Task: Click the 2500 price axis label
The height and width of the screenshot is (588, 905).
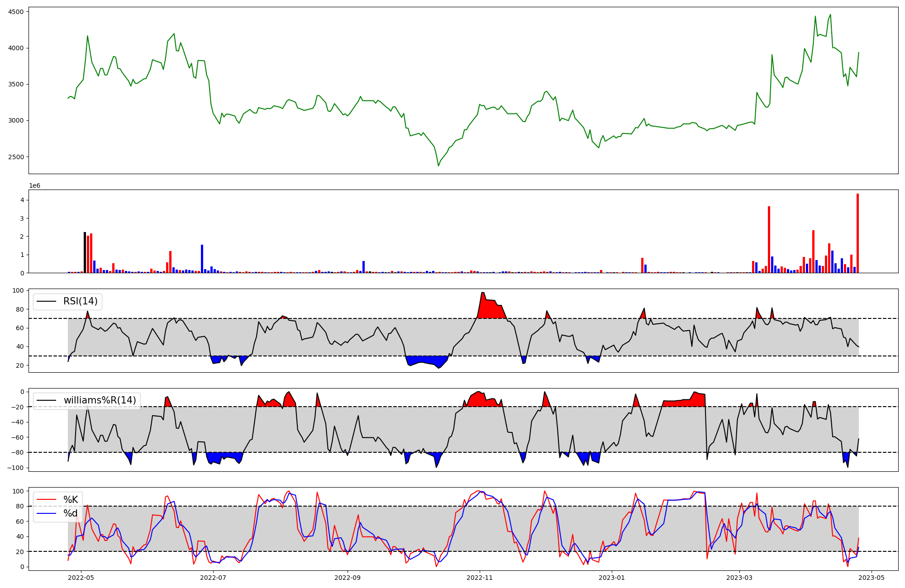Action: tap(16, 157)
